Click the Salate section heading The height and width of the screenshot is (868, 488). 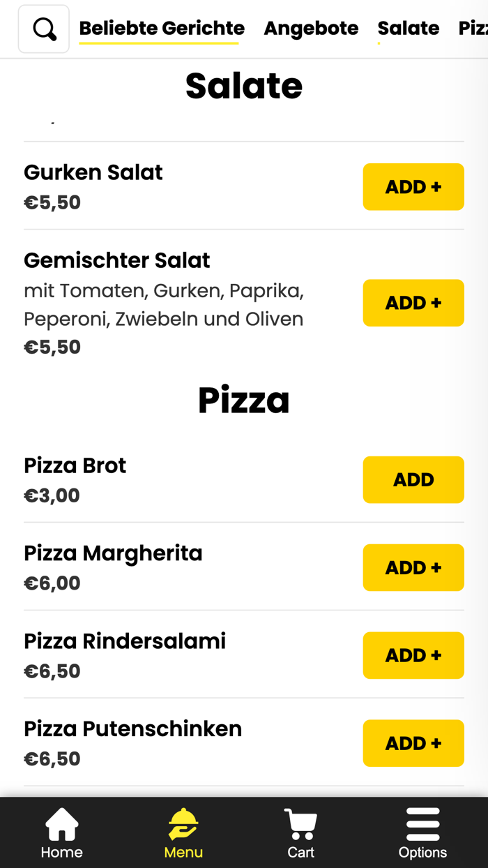click(244, 85)
